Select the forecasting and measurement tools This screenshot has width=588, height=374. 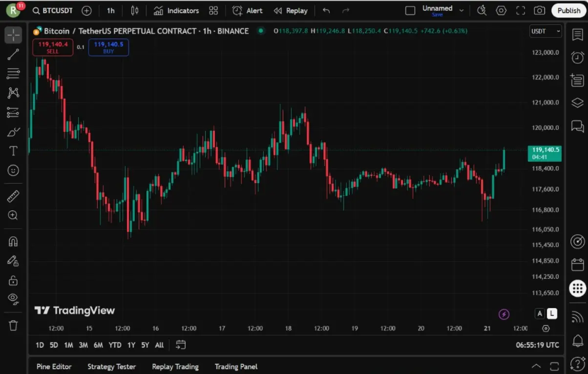pos(13,112)
